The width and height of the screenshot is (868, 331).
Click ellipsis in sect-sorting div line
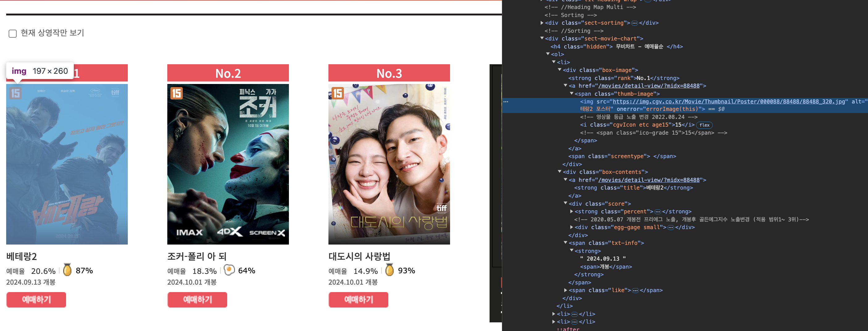point(635,23)
